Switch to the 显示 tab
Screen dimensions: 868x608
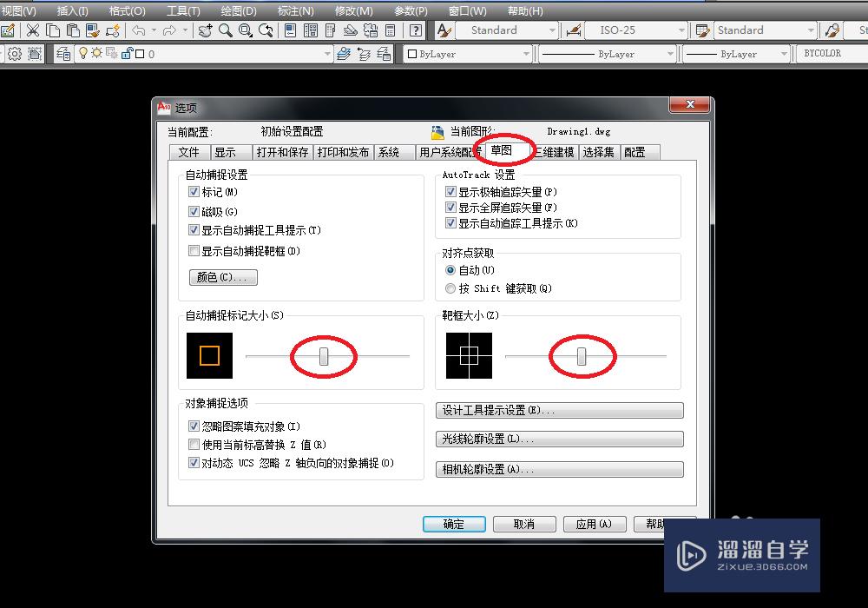225,152
